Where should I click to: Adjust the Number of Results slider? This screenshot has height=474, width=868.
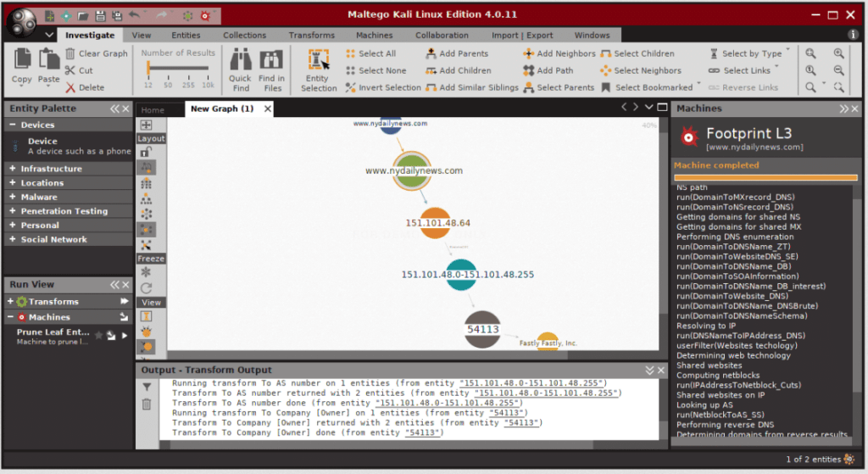pyautogui.click(x=148, y=68)
